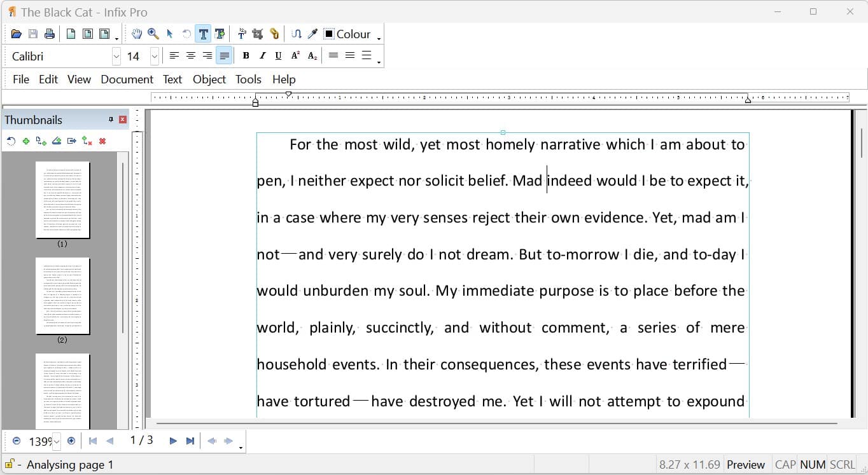Screen dimensions: 868x475
Task: Open the zoom percentage dropdown
Action: [57, 441]
